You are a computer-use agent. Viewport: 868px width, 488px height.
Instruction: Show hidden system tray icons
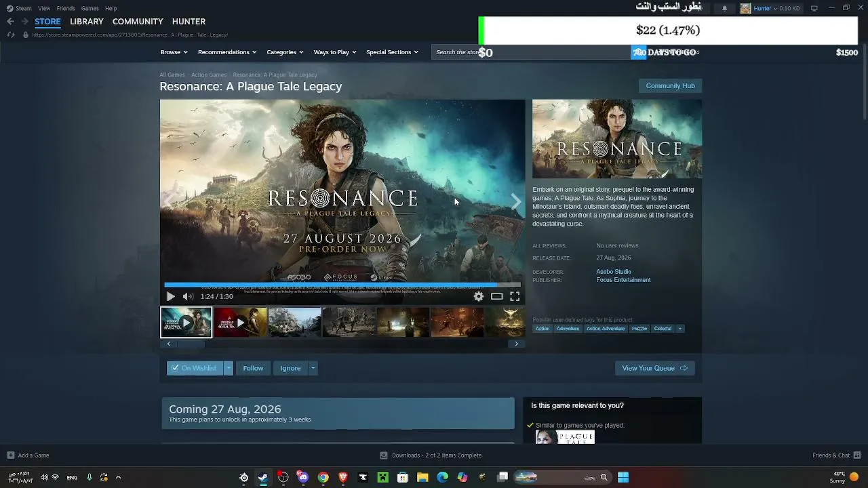(x=118, y=477)
